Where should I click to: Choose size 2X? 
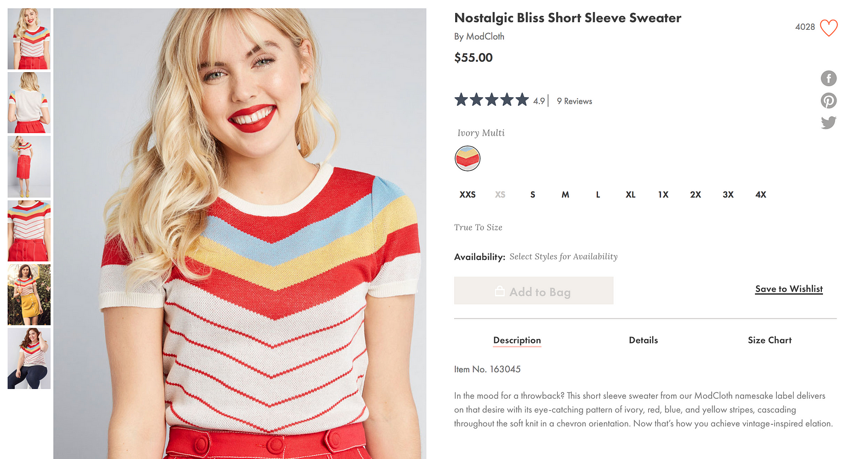695,194
